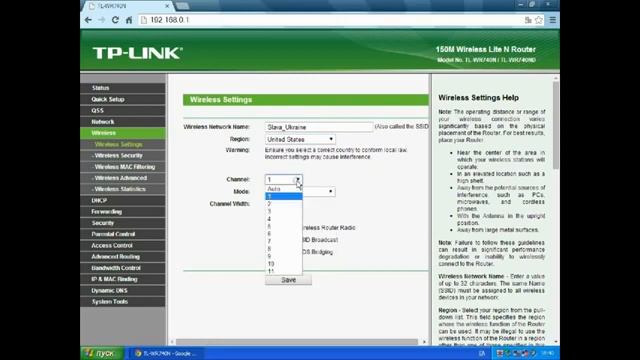Screen dimensions: 640x360
Task: Choose channel 6 in the list
Action: (x=284, y=233)
